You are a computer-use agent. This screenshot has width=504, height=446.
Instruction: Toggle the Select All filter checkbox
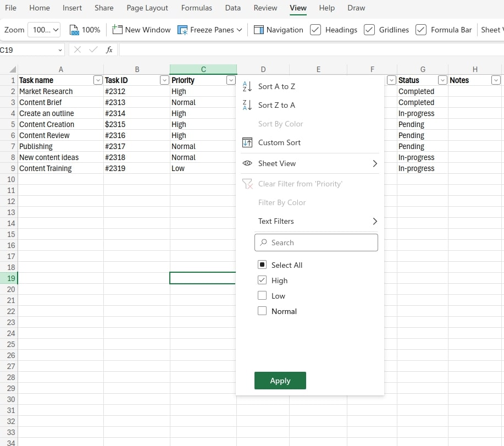point(262,265)
